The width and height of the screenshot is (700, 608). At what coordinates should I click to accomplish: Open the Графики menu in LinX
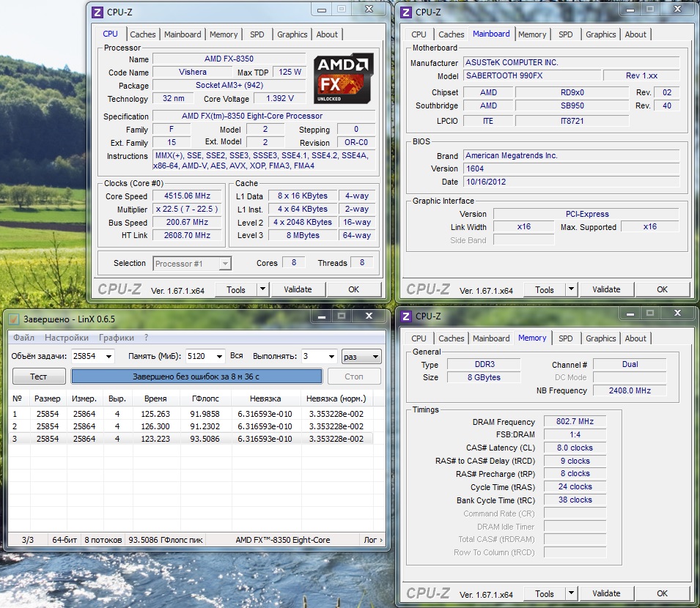(117, 338)
